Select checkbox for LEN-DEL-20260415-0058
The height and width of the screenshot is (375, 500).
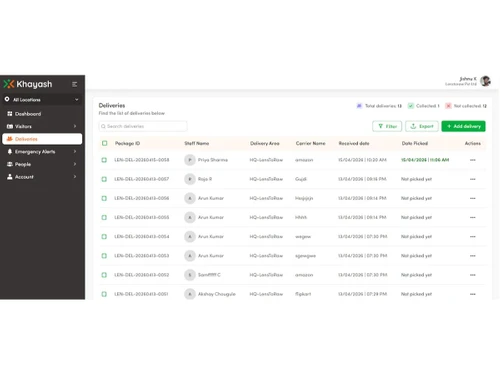click(x=104, y=160)
